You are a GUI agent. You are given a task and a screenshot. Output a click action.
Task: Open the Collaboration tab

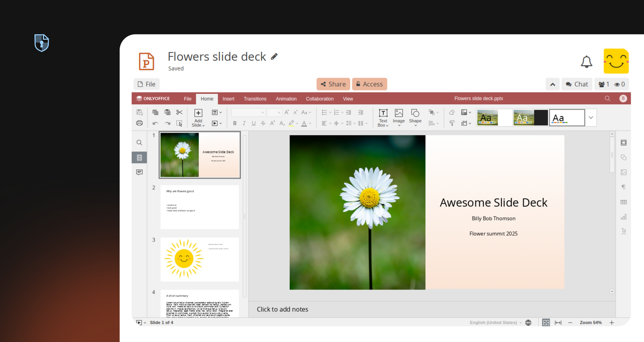click(320, 99)
